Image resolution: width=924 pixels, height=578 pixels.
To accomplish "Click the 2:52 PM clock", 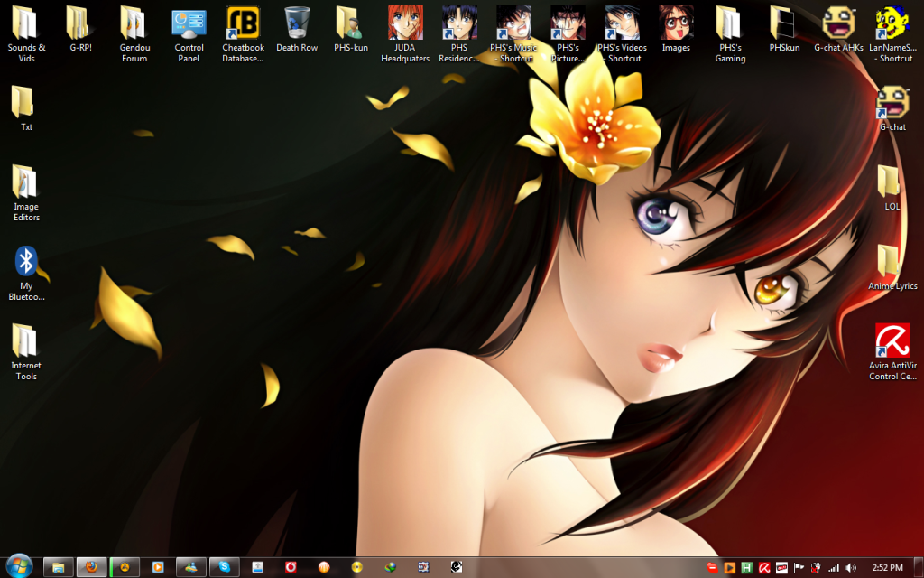I will click(888, 568).
